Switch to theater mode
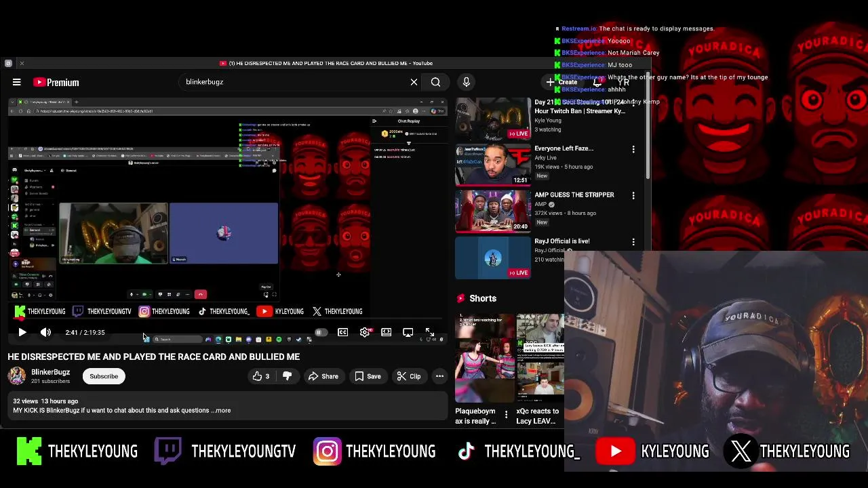868x488 pixels. tap(387, 332)
